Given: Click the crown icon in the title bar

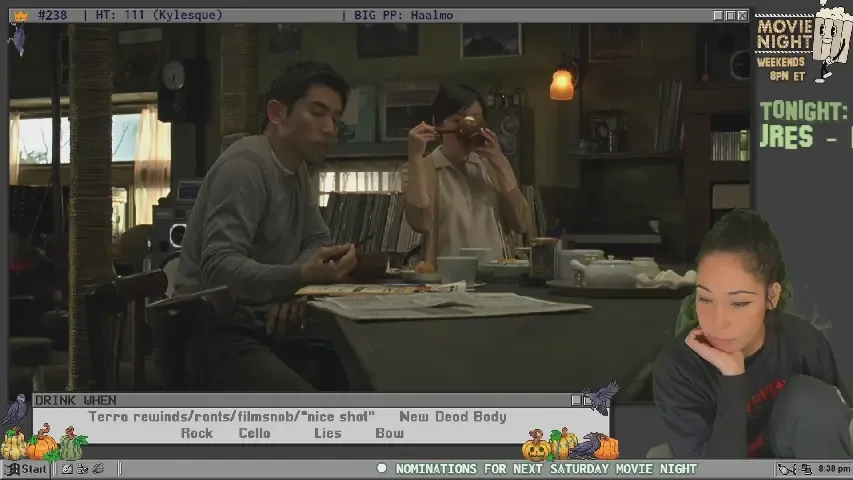Looking at the screenshot, I should click(19, 16).
